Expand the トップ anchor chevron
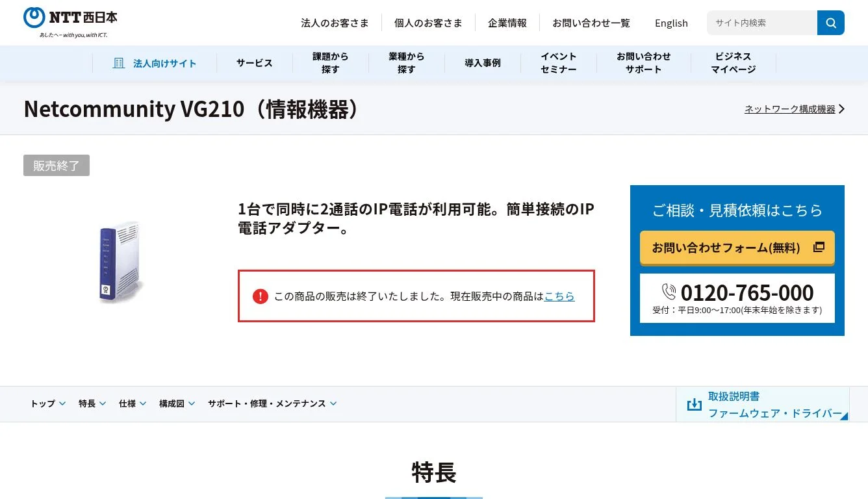 click(62, 403)
